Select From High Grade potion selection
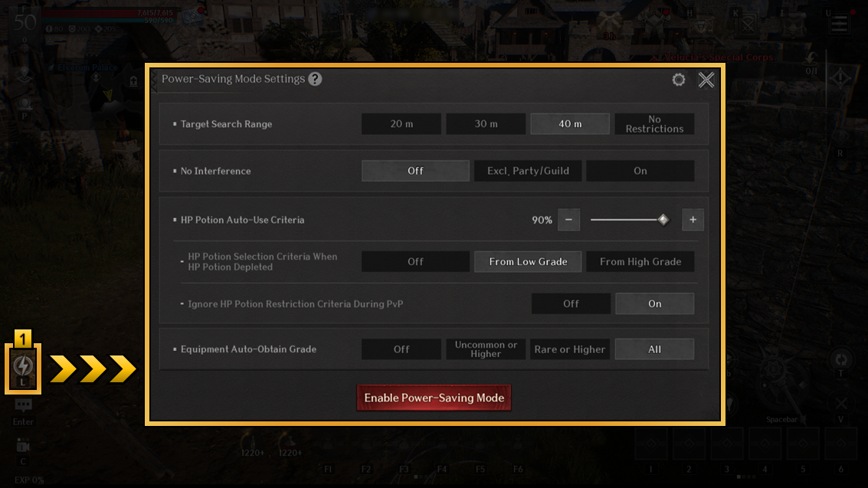Image resolution: width=868 pixels, height=488 pixels. [x=640, y=262]
